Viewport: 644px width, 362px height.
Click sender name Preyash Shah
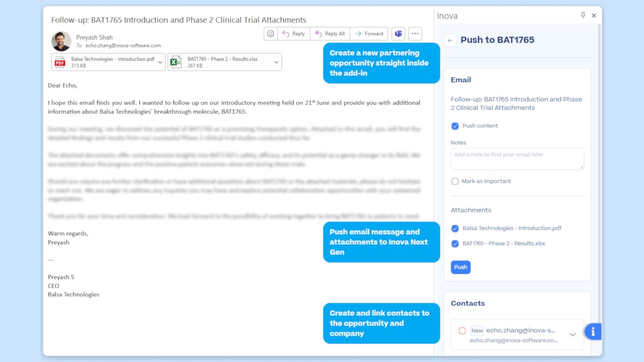94,37
